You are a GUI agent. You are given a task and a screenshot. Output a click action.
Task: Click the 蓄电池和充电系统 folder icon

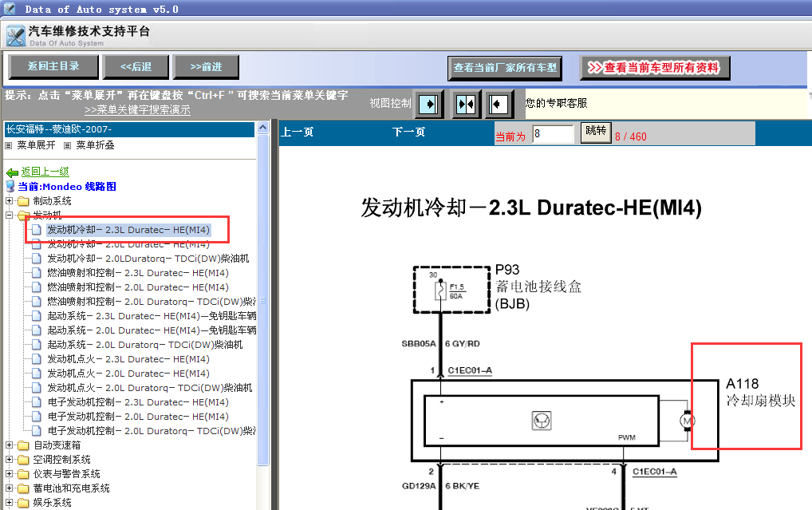click(x=23, y=488)
